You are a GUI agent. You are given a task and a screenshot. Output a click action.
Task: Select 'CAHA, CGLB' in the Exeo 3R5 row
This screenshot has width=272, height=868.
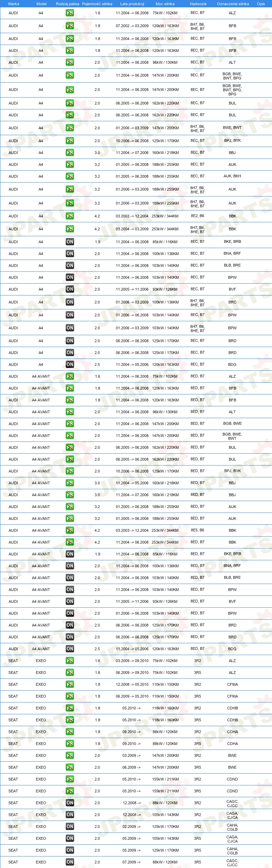click(232, 851)
